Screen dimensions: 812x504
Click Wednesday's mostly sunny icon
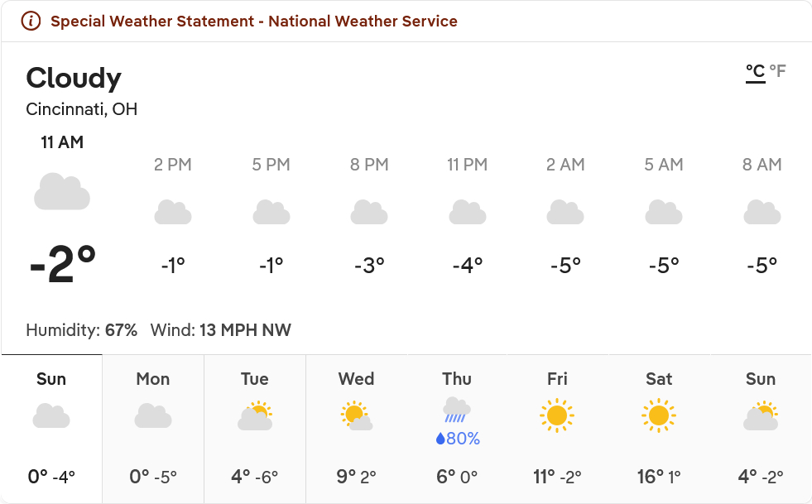click(356, 416)
